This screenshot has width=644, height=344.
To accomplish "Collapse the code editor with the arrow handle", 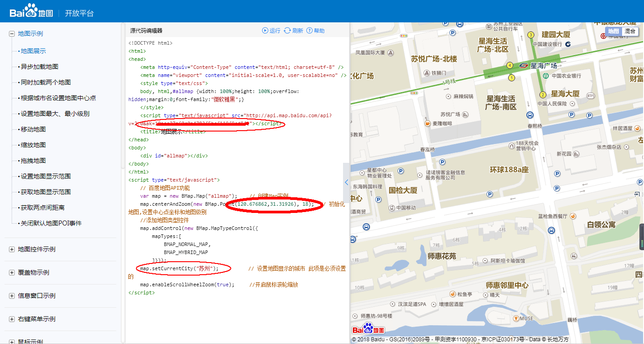I will pos(346,182).
